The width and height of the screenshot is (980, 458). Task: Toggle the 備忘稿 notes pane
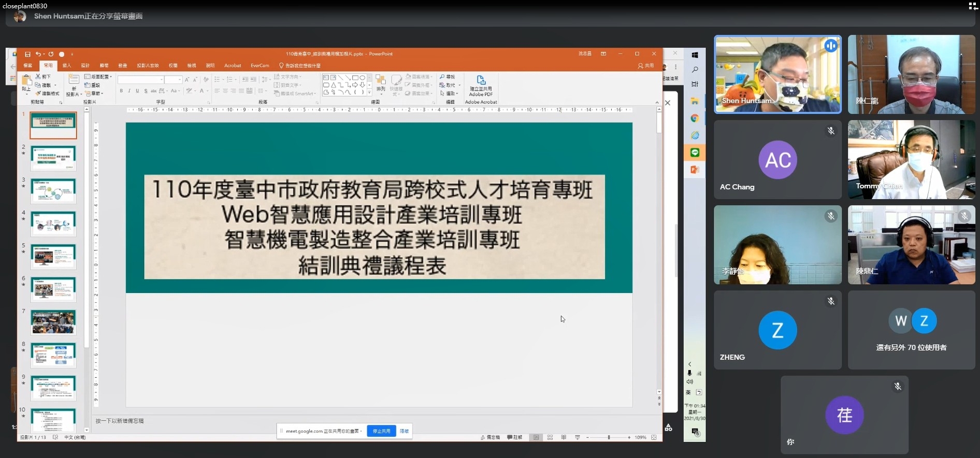[x=490, y=437]
